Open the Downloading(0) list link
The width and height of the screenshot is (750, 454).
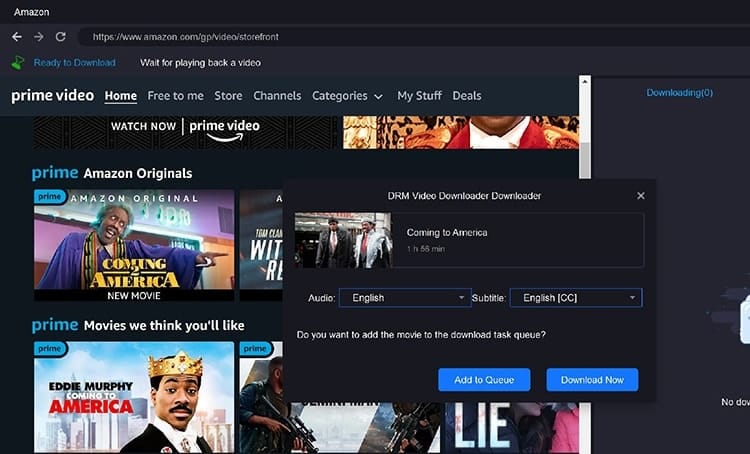click(680, 93)
